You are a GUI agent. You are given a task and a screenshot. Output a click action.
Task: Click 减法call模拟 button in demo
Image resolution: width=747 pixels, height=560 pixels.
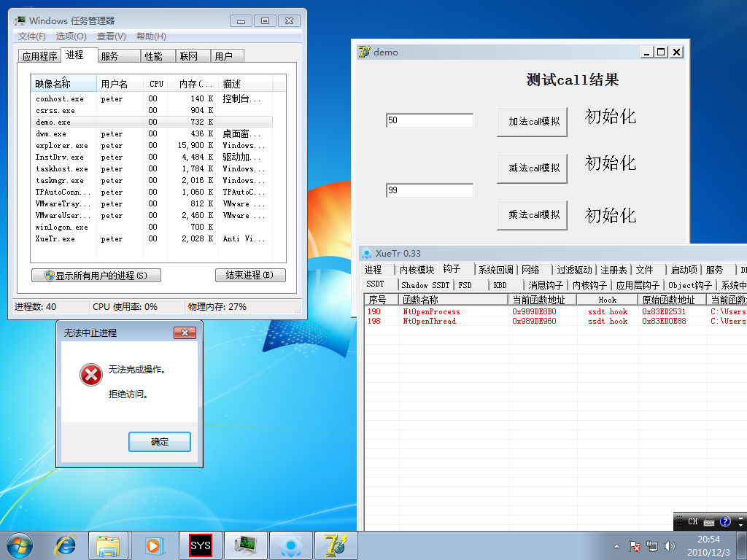(532, 168)
